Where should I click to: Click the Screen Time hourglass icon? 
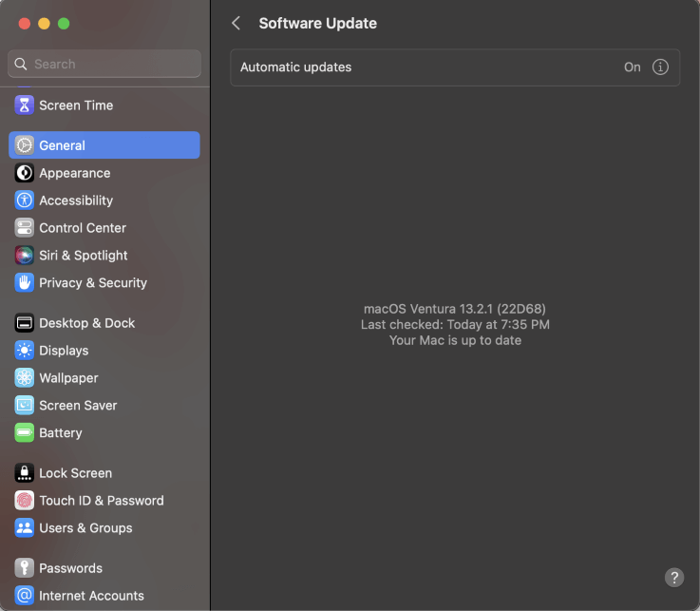24,105
